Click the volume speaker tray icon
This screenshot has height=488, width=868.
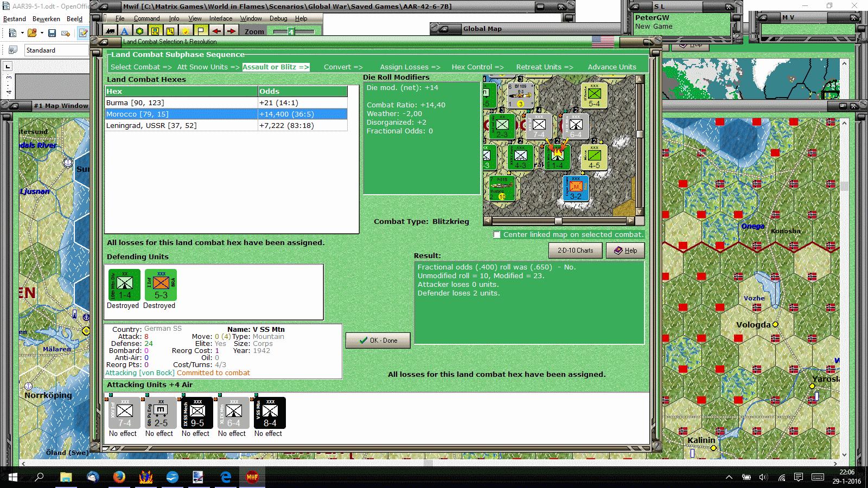point(763,477)
